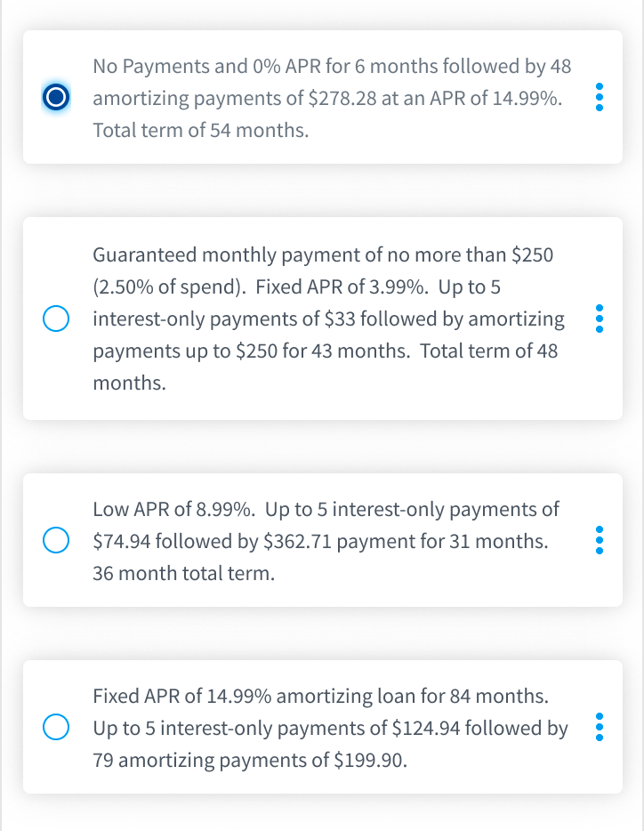Click the "Total term of 54 months" line
The height and width of the screenshot is (831, 644).
tap(200, 130)
